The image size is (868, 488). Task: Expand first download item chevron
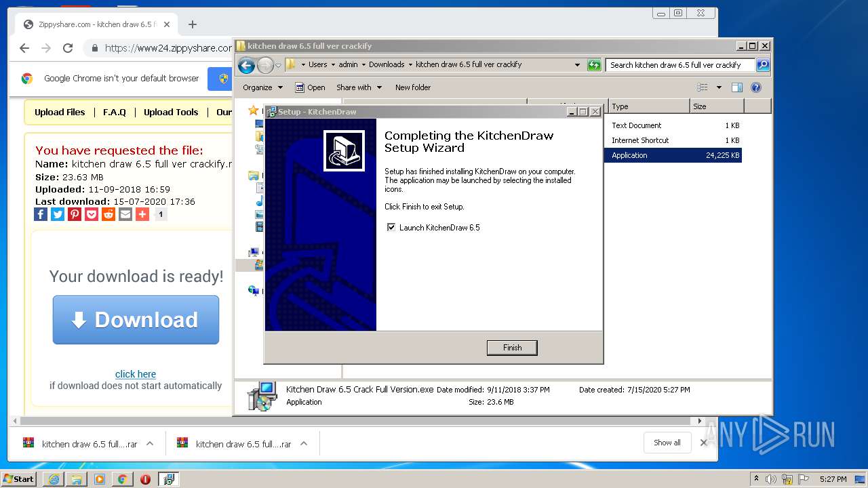150,443
